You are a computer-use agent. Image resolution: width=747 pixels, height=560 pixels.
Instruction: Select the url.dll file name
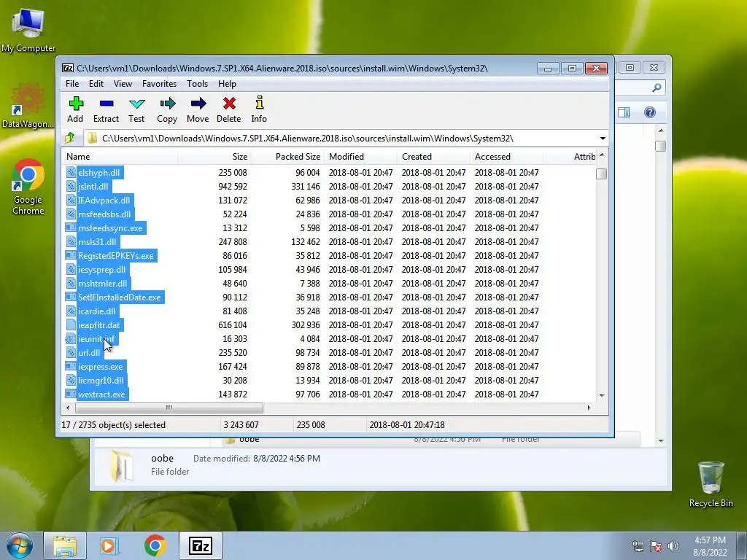click(89, 352)
